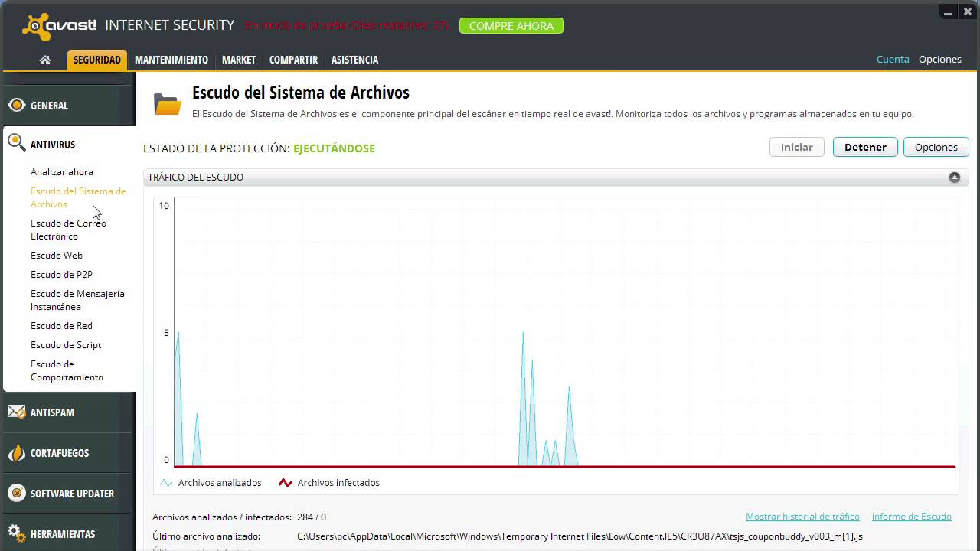
Task: Collapse the Tráfico del Escudo panel
Action: point(954,177)
